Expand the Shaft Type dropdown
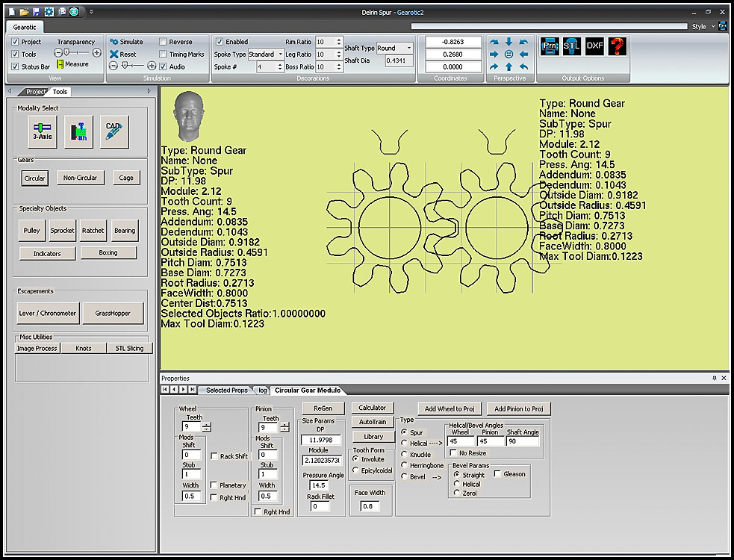734x560 pixels. point(408,49)
